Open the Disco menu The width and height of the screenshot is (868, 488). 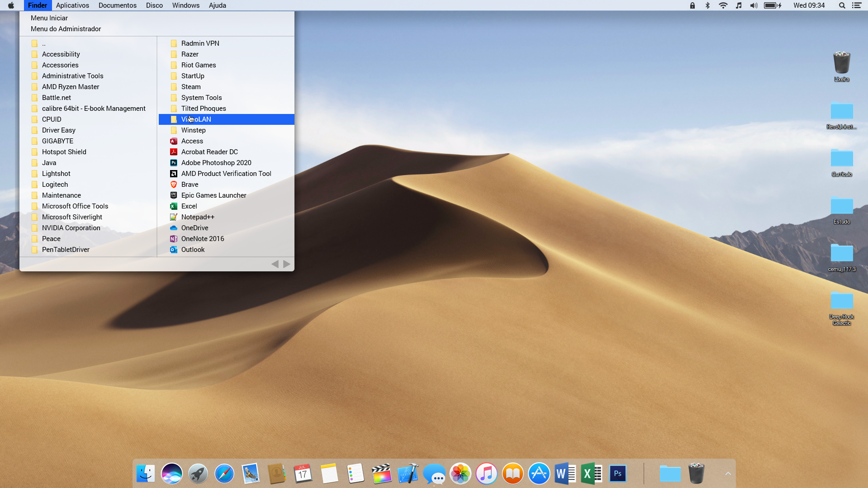click(x=154, y=5)
